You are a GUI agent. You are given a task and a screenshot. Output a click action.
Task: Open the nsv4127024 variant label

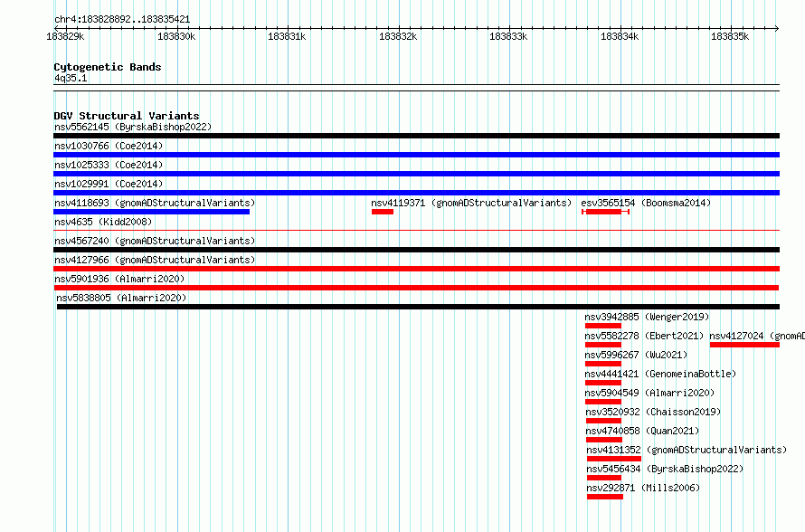757,336
